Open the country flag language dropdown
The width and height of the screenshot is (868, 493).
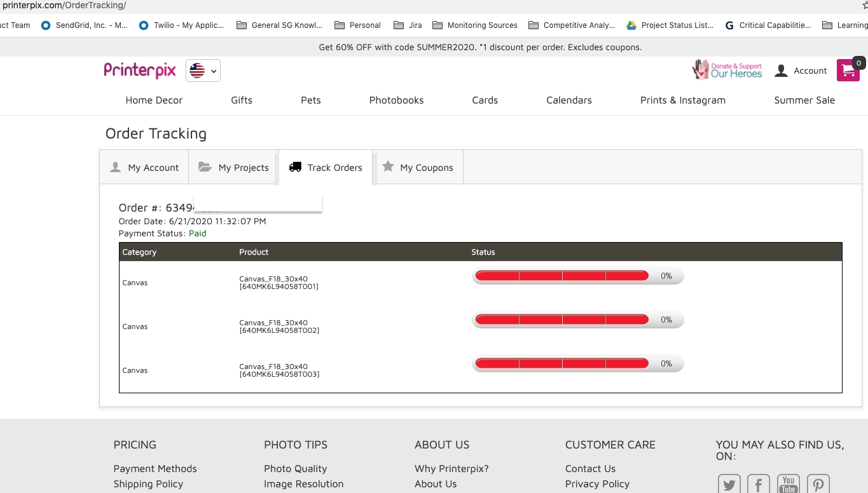click(202, 71)
